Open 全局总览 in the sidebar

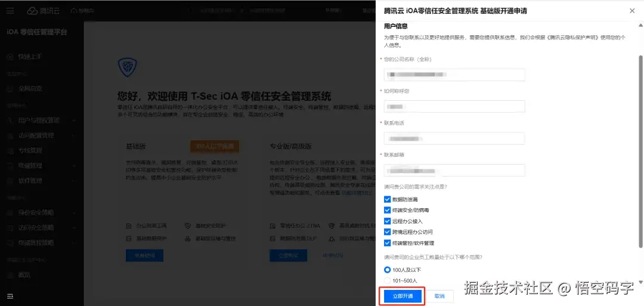[30, 88]
